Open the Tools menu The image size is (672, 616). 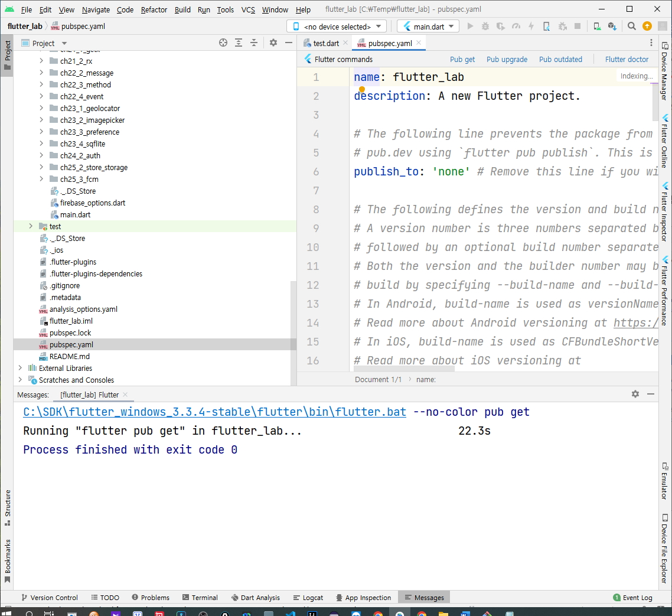coord(225,9)
